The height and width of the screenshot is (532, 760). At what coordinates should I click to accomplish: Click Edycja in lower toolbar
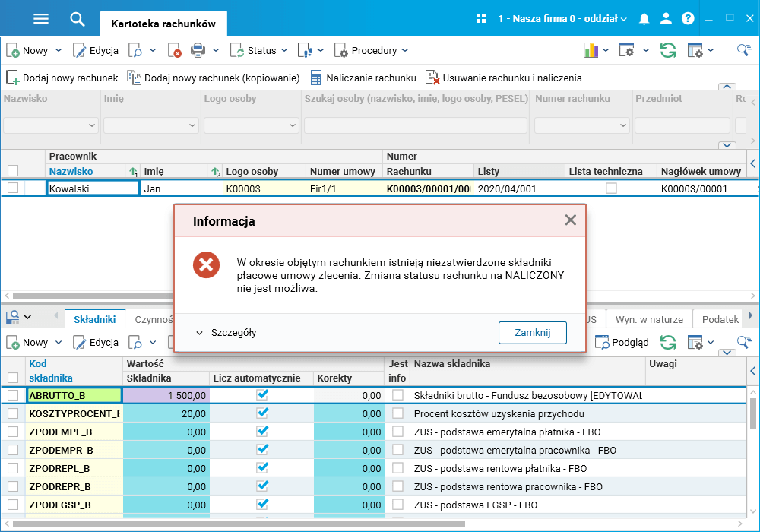96,342
